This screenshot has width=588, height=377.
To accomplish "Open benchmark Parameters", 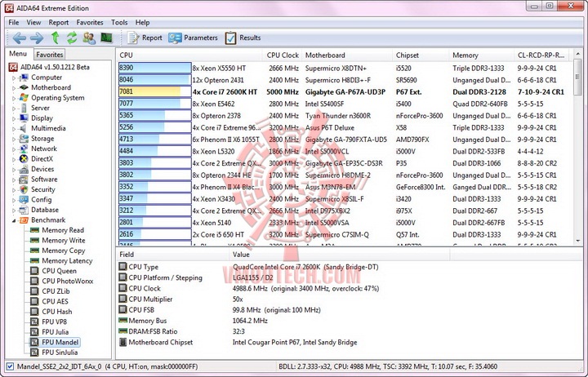I will [193, 38].
